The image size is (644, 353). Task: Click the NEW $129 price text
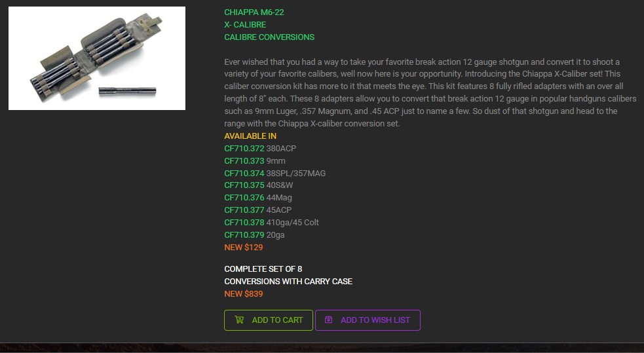(x=244, y=247)
